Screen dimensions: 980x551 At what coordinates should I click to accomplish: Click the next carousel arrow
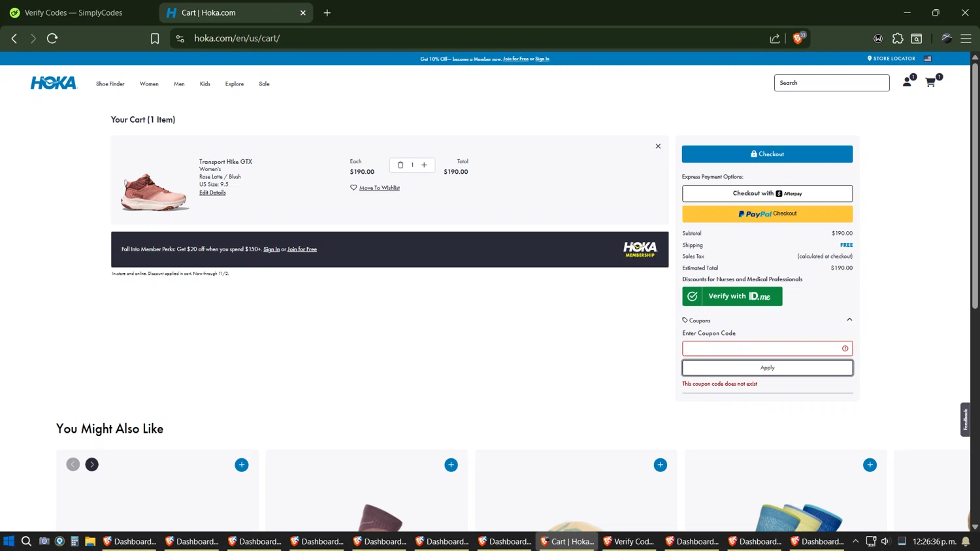[x=92, y=464]
